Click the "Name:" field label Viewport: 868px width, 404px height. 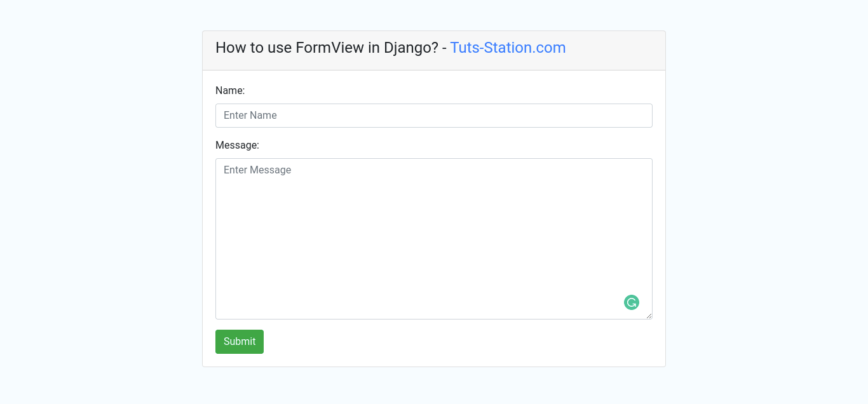pyautogui.click(x=230, y=91)
